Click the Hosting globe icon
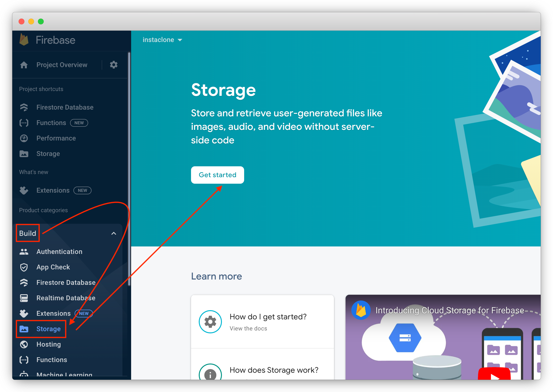553x392 pixels. pos(24,344)
